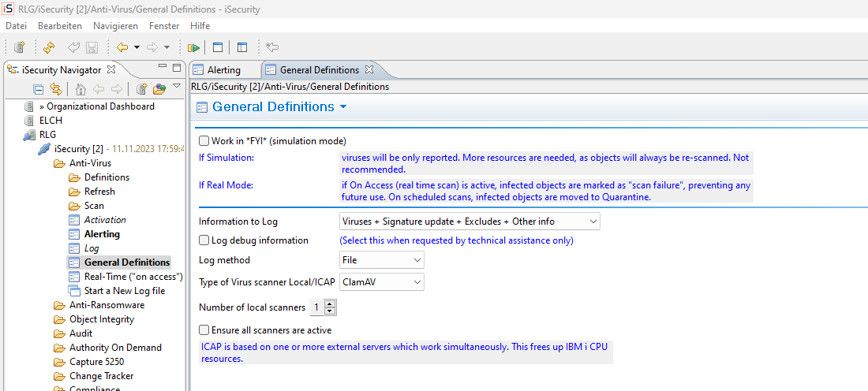The image size is (868, 391).
Task: Click Navigator's grayed forward arrow
Action: pyautogui.click(x=116, y=89)
